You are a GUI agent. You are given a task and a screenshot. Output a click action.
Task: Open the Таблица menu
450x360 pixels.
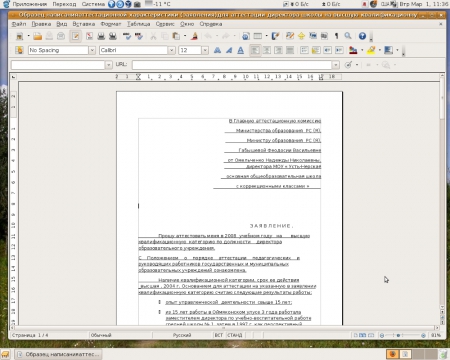tap(138, 24)
